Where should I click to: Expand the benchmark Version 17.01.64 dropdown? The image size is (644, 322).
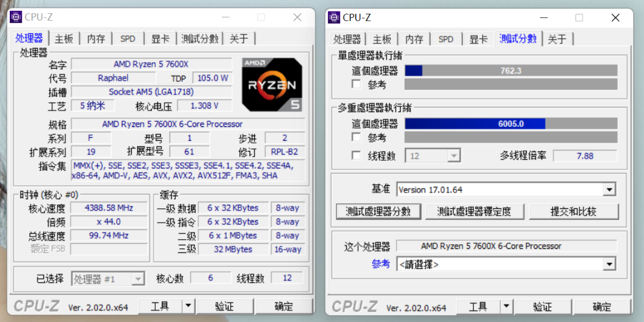(x=609, y=190)
